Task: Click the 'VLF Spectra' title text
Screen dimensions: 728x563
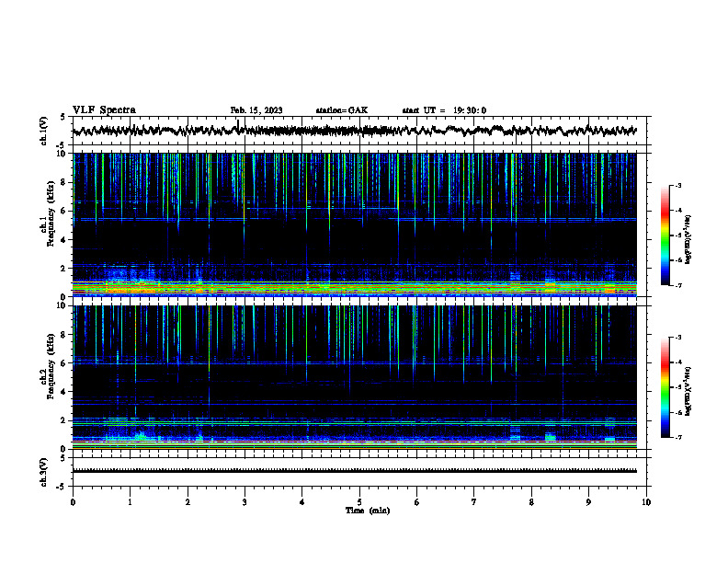Action: tap(104, 110)
